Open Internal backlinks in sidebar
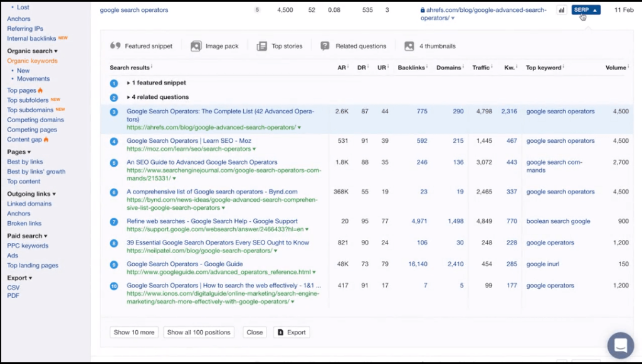The height and width of the screenshot is (364, 642). coord(31,38)
